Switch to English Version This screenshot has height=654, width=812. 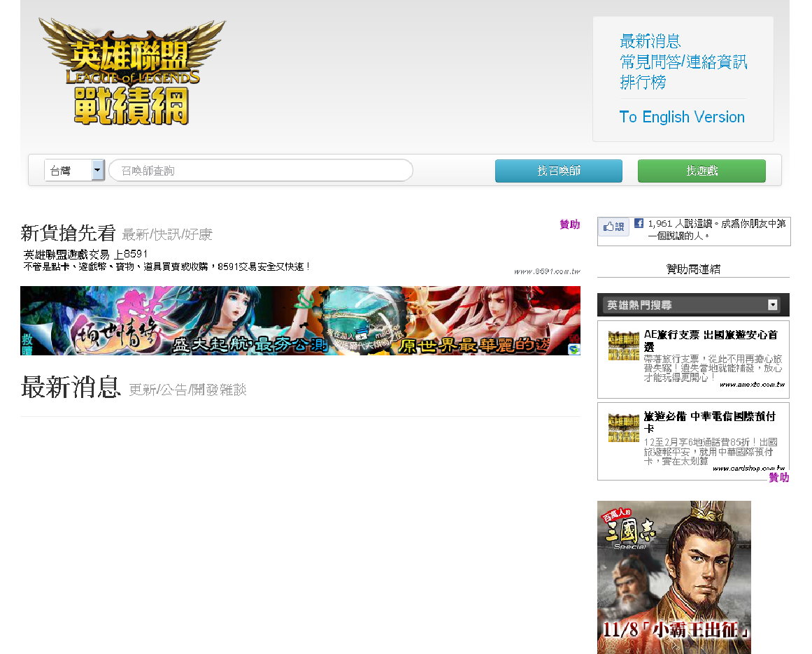[682, 117]
